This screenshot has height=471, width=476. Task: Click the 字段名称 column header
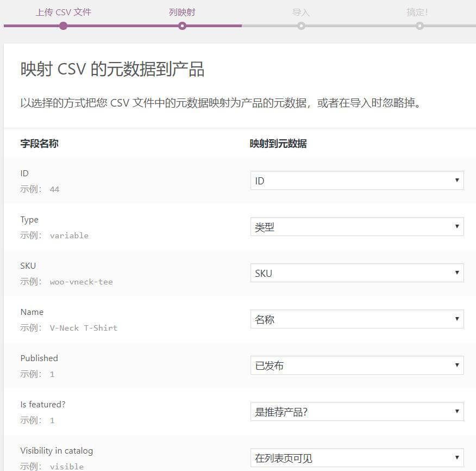click(x=39, y=144)
